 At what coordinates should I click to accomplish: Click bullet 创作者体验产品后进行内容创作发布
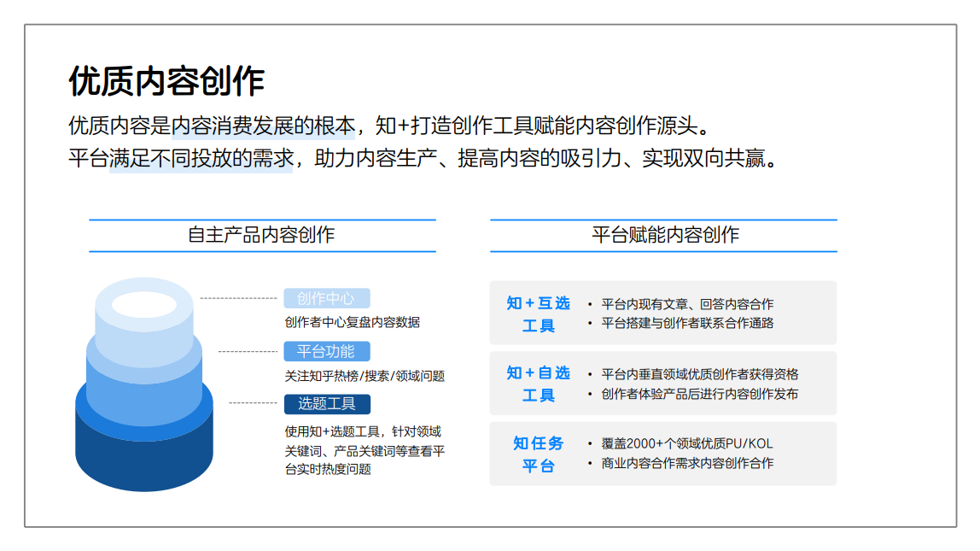[699, 394]
